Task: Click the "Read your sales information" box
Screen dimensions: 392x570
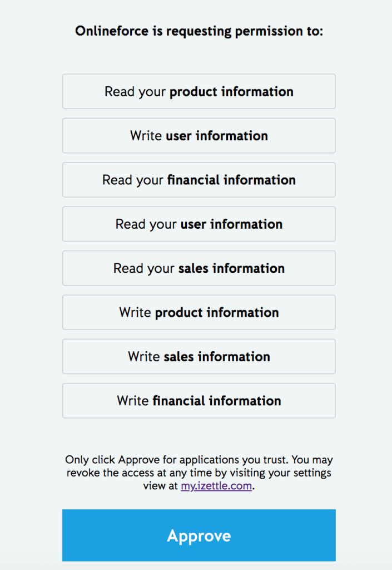Action: tap(199, 268)
